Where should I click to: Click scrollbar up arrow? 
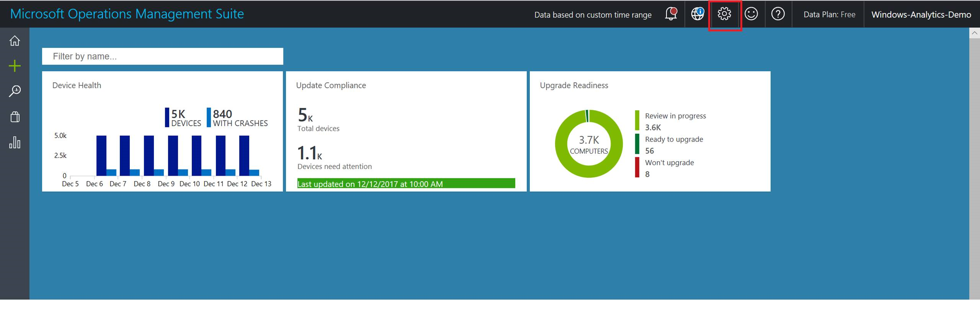pos(974,33)
